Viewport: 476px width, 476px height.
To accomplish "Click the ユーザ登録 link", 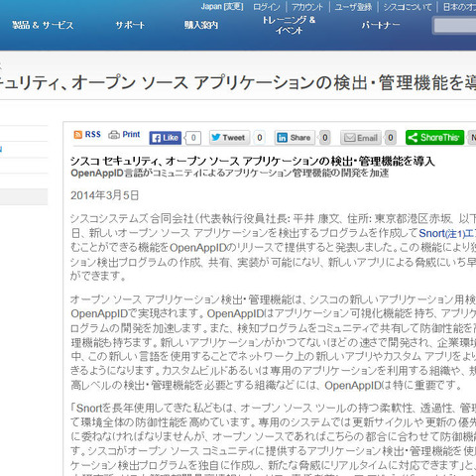I will (353, 7).
